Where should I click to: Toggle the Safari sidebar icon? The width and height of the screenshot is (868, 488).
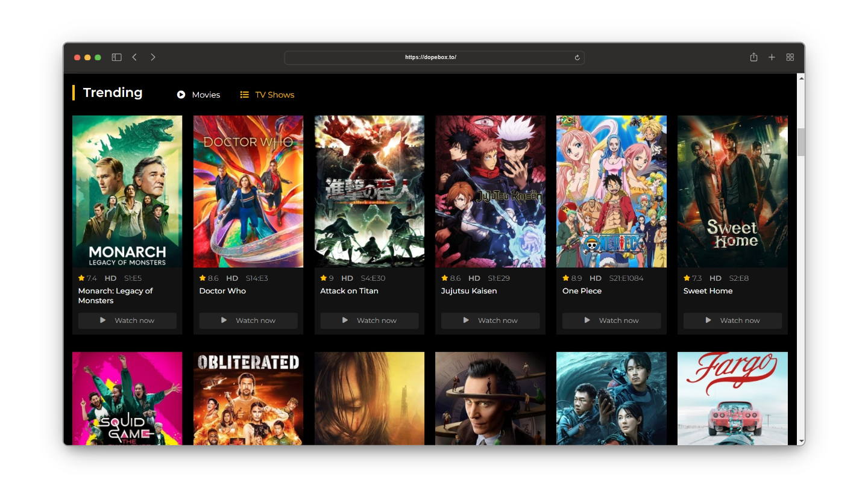point(117,57)
